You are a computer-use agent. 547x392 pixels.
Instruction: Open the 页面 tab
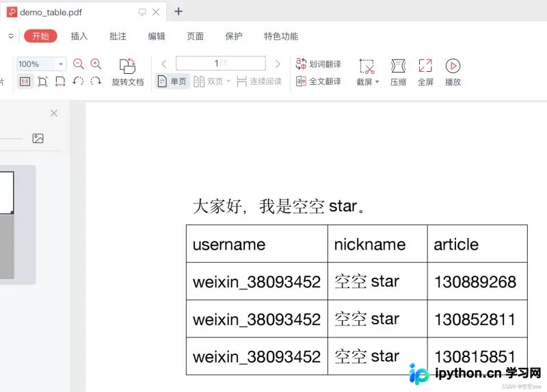tap(196, 36)
